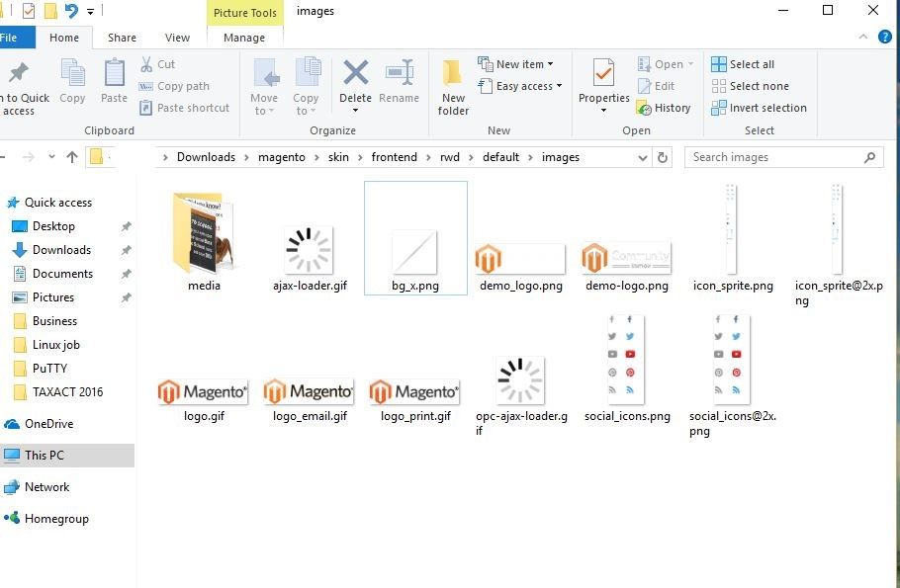This screenshot has width=900, height=588.
Task: Click the frontend breadcrumb segment
Action: (395, 157)
